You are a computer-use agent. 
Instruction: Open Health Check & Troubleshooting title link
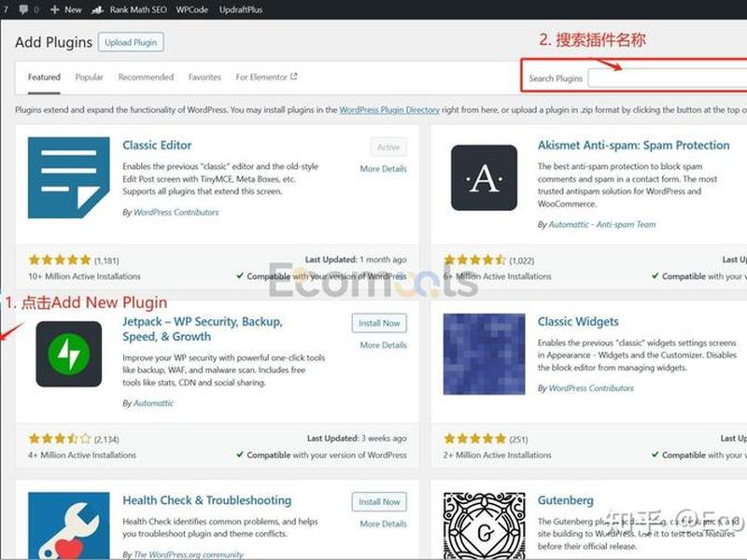tap(206, 500)
